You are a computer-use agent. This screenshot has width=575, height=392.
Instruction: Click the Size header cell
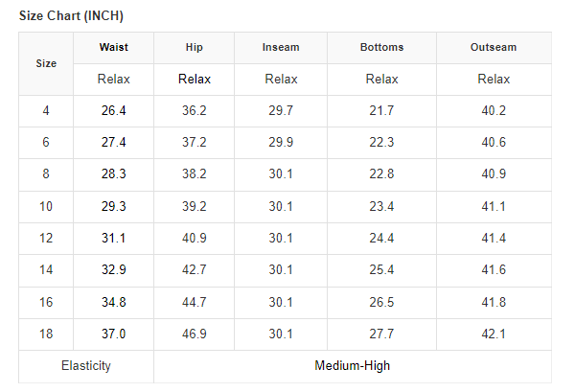click(46, 63)
